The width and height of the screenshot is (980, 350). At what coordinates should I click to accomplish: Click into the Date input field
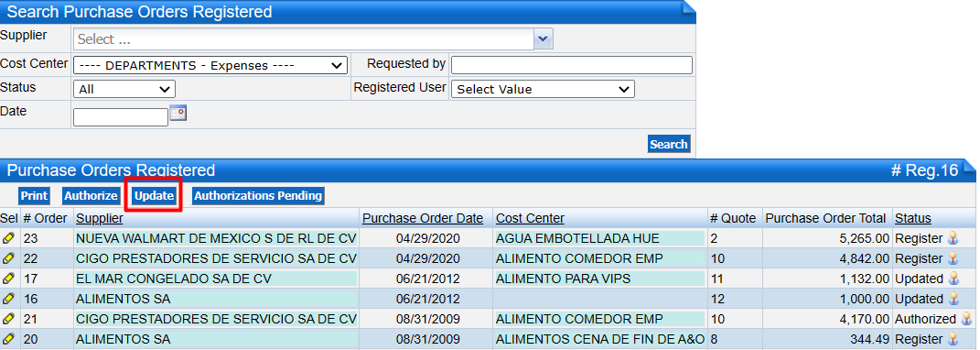121,117
